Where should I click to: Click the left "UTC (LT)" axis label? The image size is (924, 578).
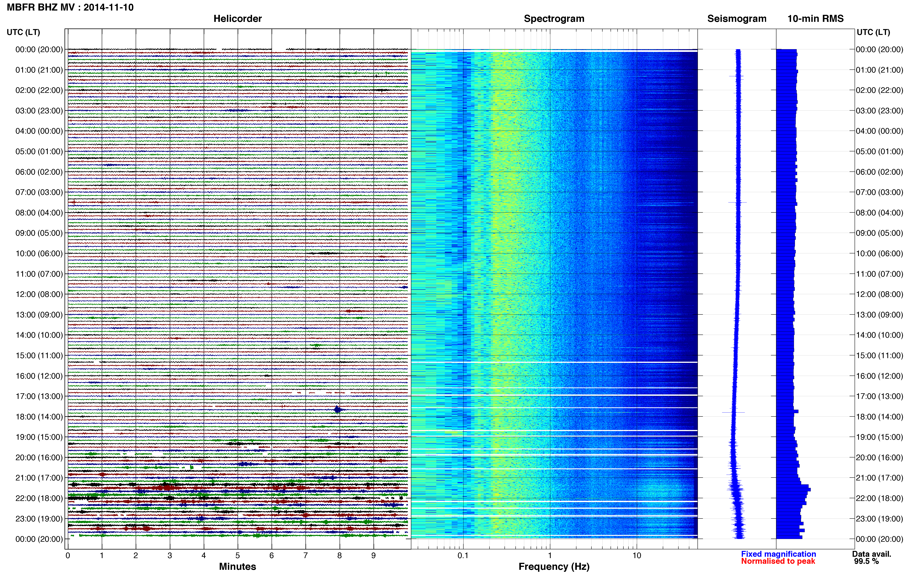click(23, 32)
